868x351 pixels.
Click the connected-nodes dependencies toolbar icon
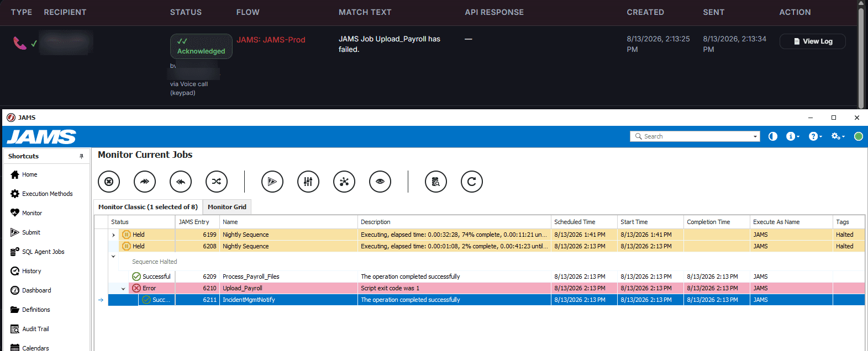[x=344, y=182]
